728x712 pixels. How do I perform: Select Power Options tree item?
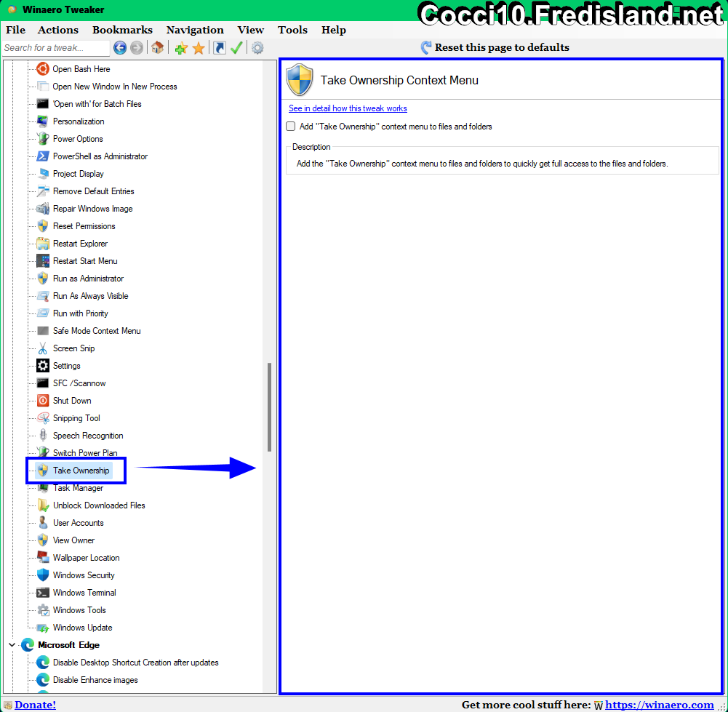tap(78, 139)
